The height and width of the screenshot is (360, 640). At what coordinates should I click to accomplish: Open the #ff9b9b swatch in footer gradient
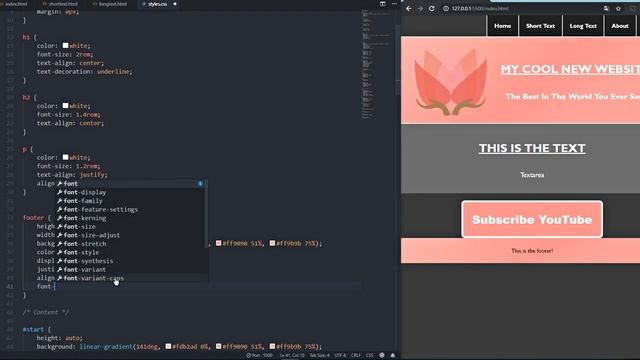272,243
